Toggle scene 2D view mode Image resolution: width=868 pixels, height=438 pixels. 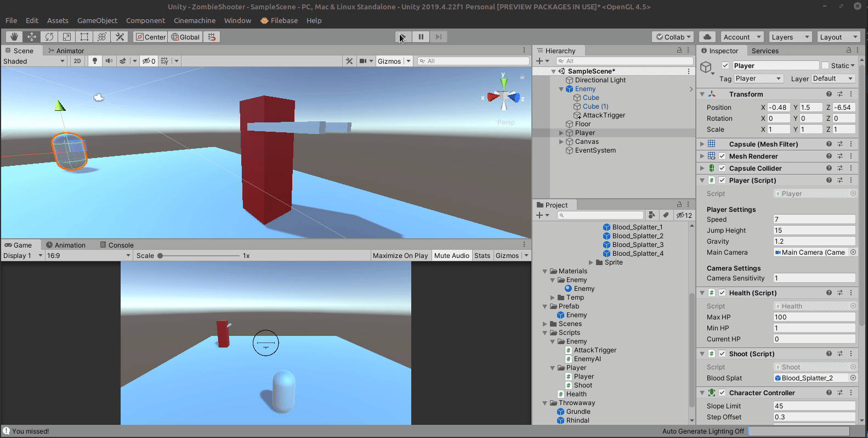click(77, 61)
